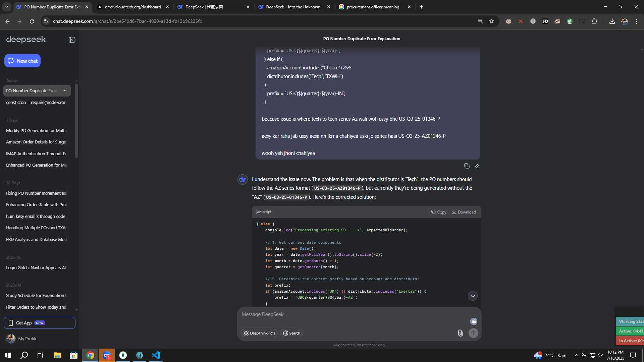Switch to DeepSeek Into the Unknown tab
The height and width of the screenshot is (362, 644).
pos(293,7)
